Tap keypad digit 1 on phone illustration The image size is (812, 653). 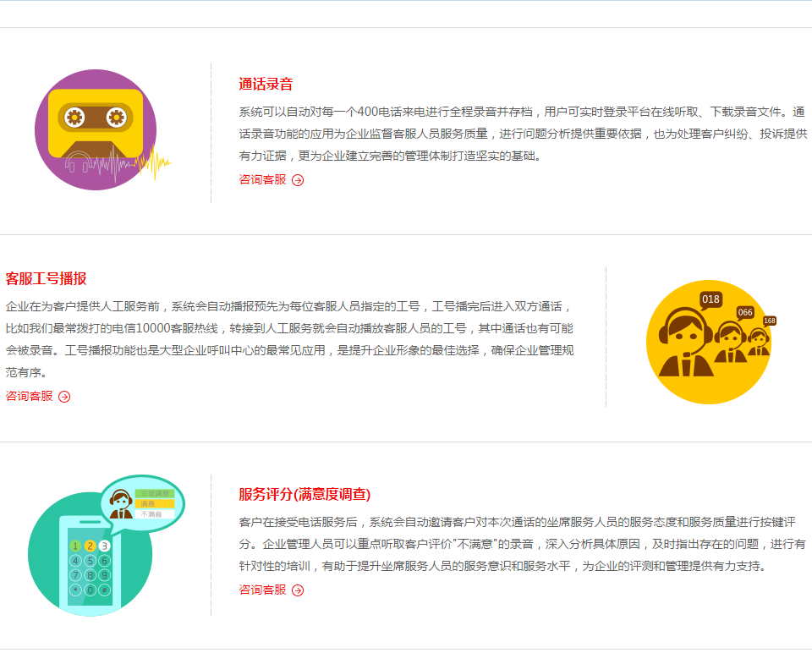[x=75, y=546]
